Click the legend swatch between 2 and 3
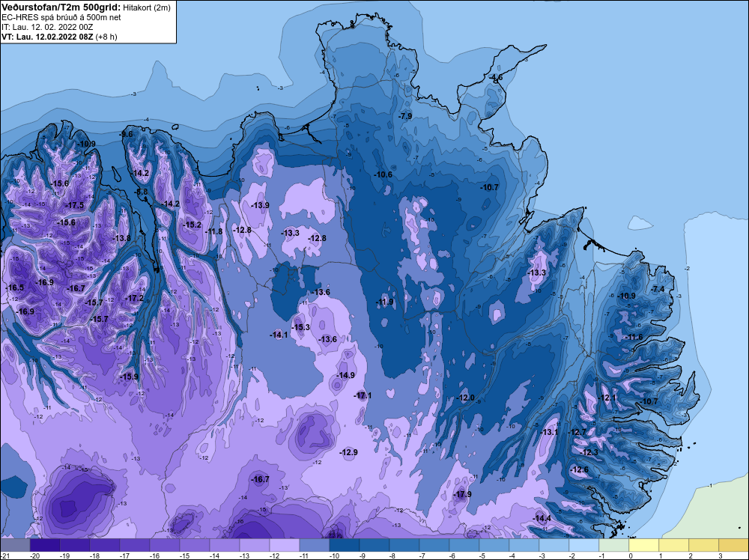 [x=704, y=545]
